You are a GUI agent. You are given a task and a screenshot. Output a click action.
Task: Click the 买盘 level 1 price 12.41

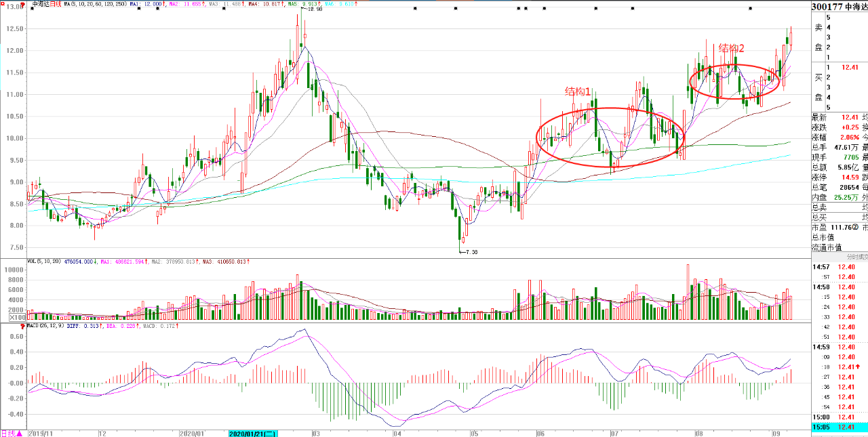(850, 67)
